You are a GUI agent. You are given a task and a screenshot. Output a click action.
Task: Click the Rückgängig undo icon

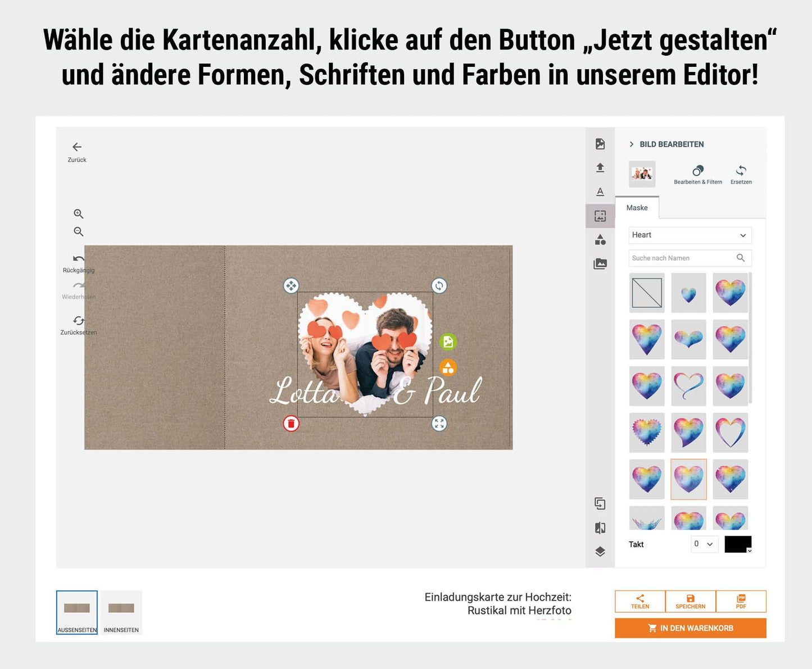click(x=79, y=260)
